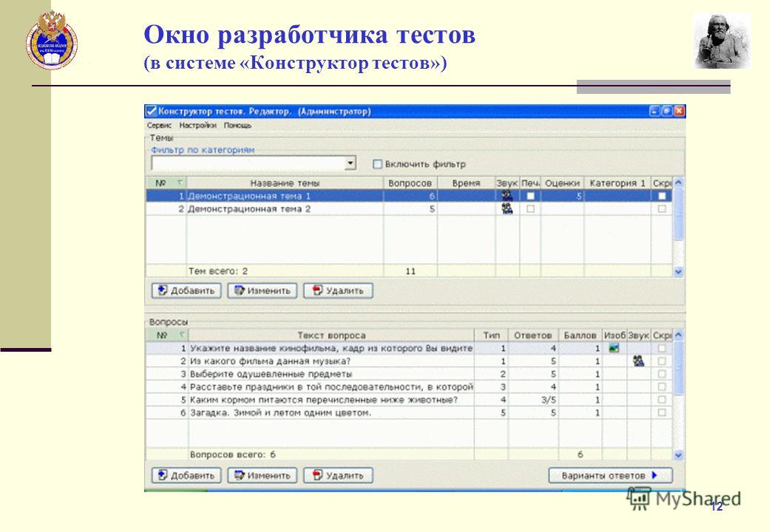The width and height of the screenshot is (769, 532).
Task: Open the Сервис menu
Action: 160,126
